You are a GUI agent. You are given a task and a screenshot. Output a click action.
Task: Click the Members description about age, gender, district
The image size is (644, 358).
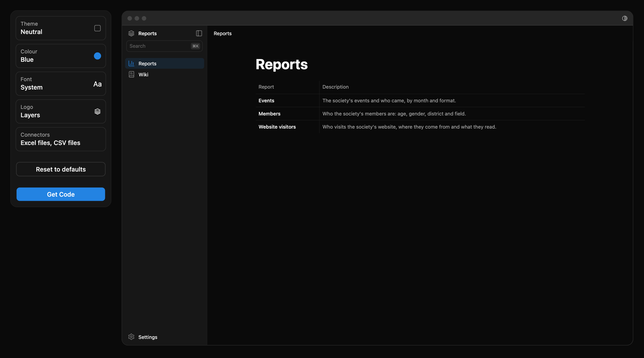394,114
